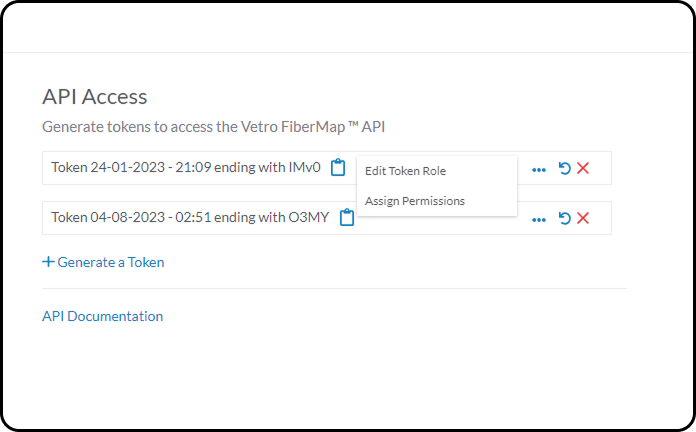Open the API Documentation link

(103, 316)
